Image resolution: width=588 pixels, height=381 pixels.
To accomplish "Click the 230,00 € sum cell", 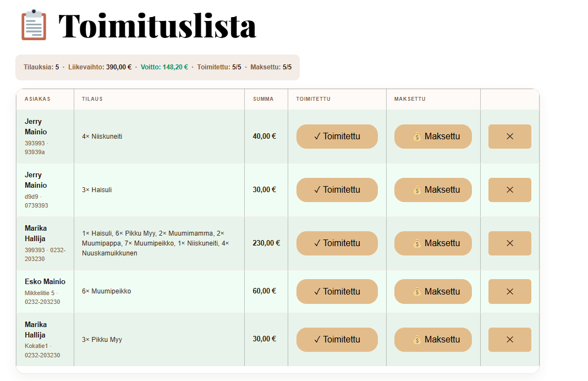I will coord(266,243).
